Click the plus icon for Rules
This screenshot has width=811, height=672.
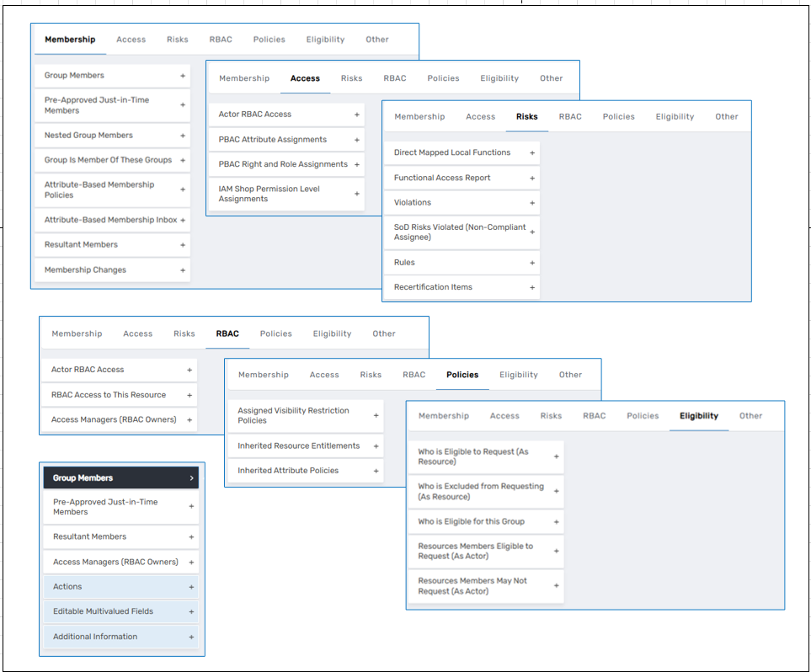[532, 263]
